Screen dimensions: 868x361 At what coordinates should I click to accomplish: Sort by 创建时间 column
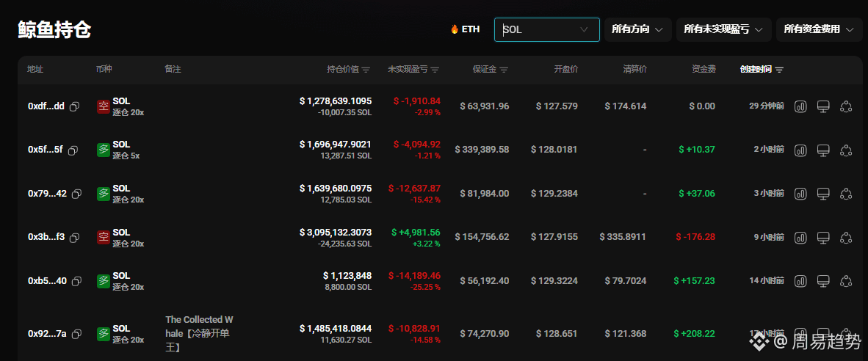coord(779,70)
